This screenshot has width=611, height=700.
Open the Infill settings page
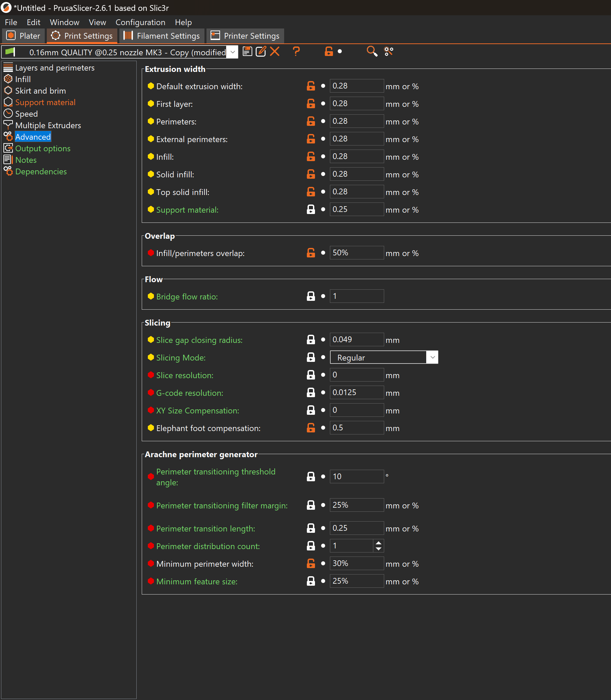click(x=23, y=79)
